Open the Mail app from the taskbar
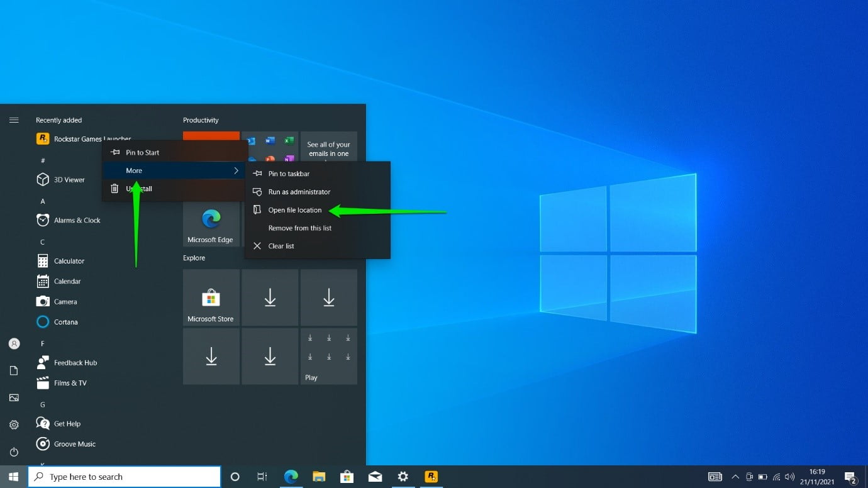Image resolution: width=868 pixels, height=488 pixels. pyautogui.click(x=375, y=476)
